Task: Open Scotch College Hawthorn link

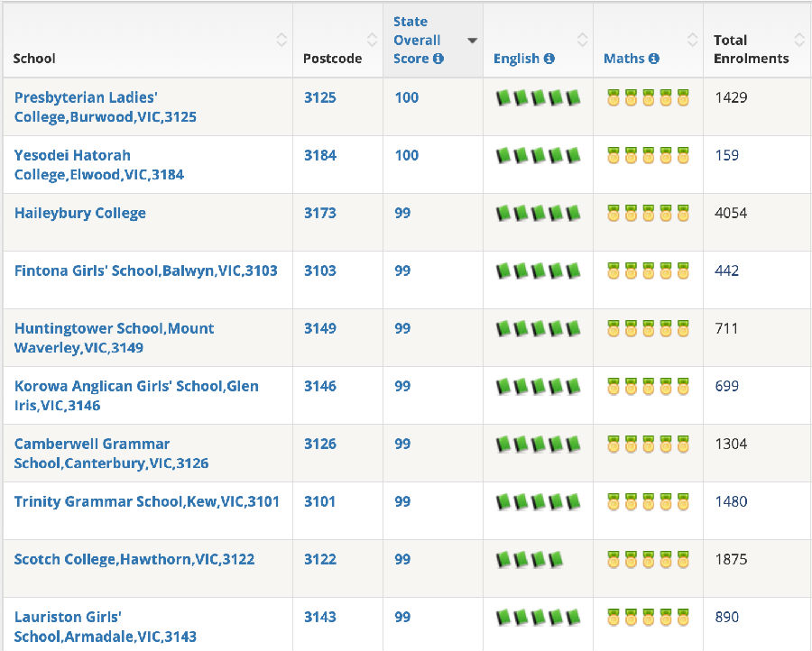Action: [x=134, y=559]
